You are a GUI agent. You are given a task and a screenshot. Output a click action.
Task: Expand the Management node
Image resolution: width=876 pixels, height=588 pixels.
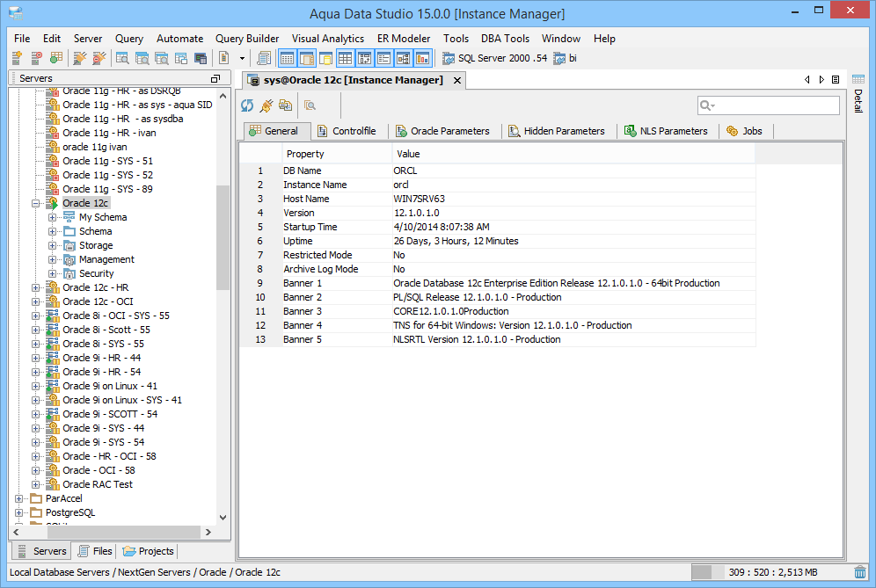point(52,259)
